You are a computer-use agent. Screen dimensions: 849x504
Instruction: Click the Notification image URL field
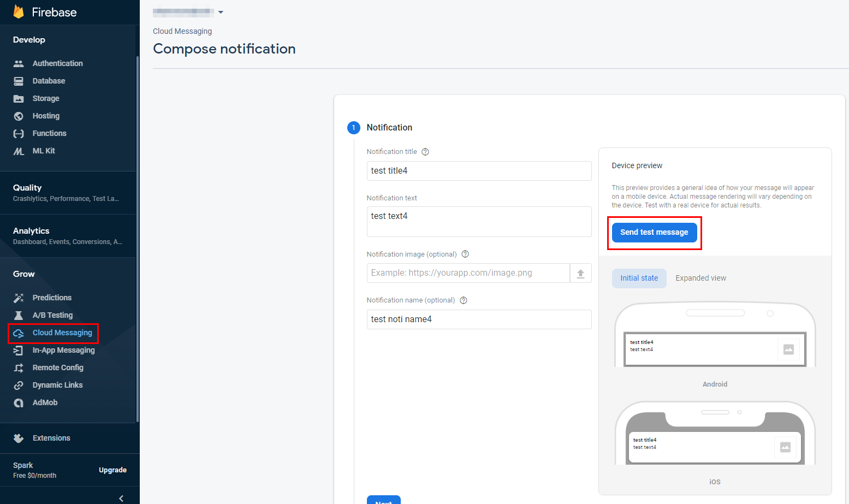tap(468, 273)
